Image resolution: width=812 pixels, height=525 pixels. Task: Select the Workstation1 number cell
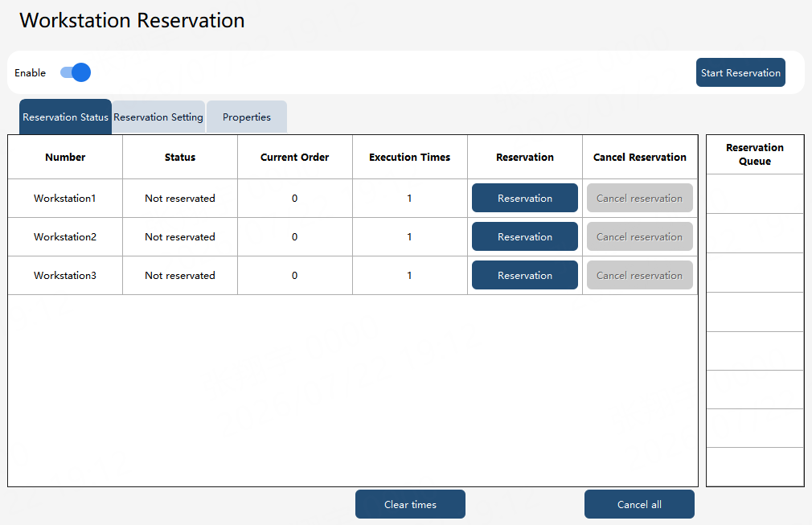pos(65,199)
